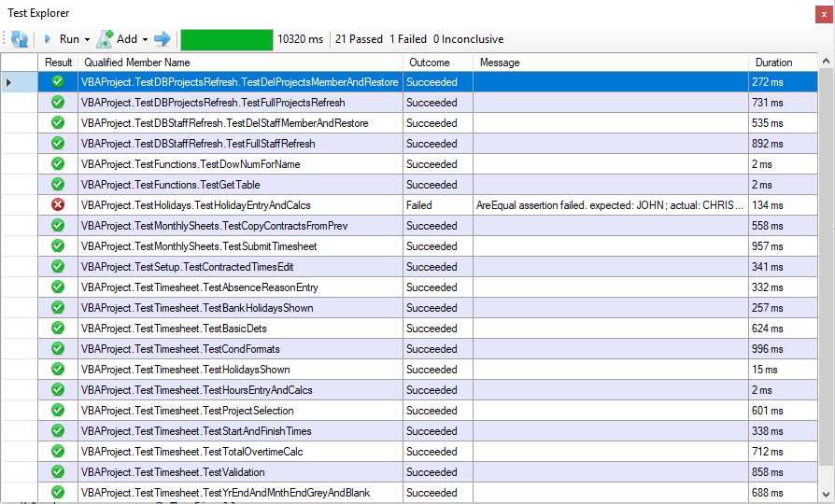Click the green check icon for TestDowNumForName
This screenshot has height=504, width=835.
tap(58, 164)
